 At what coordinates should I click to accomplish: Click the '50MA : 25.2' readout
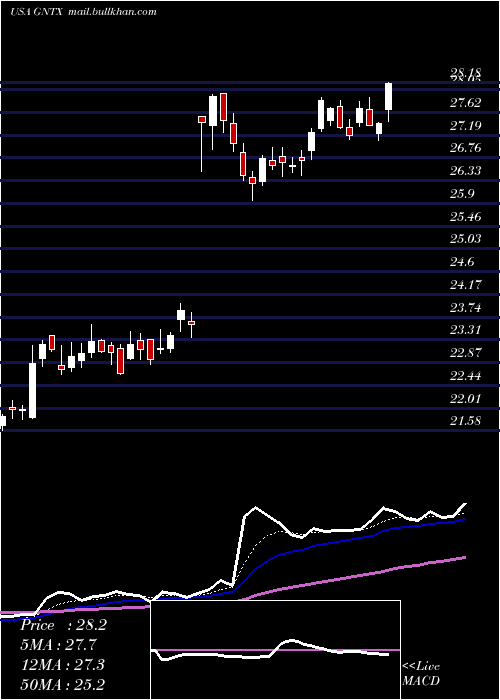(62, 684)
